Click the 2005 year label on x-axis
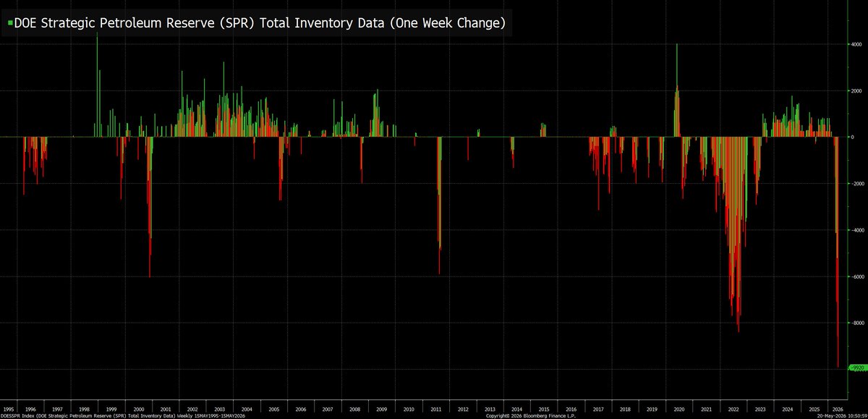The width and height of the screenshot is (868, 419). point(273,409)
